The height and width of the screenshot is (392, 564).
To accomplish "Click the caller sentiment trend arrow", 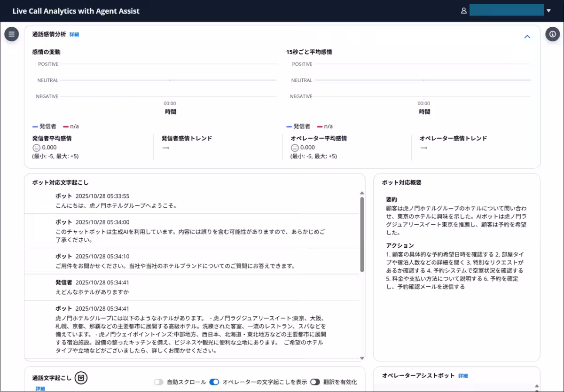I will coord(165,148).
